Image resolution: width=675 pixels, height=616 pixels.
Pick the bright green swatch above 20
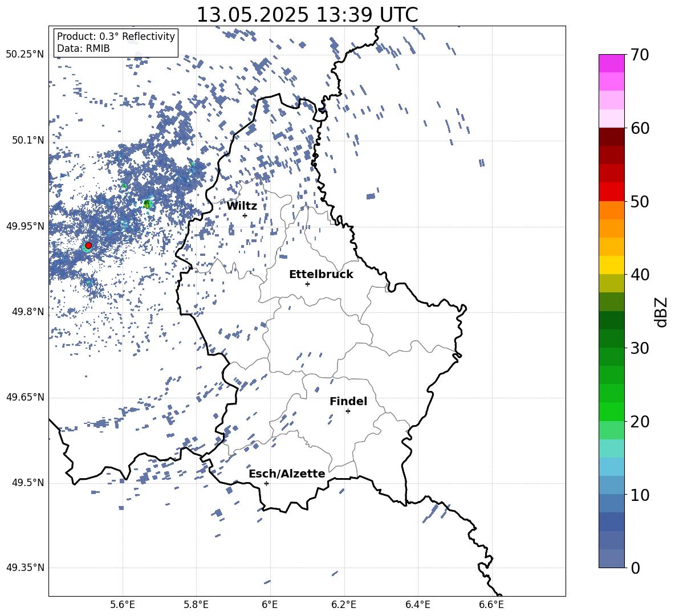click(x=611, y=411)
